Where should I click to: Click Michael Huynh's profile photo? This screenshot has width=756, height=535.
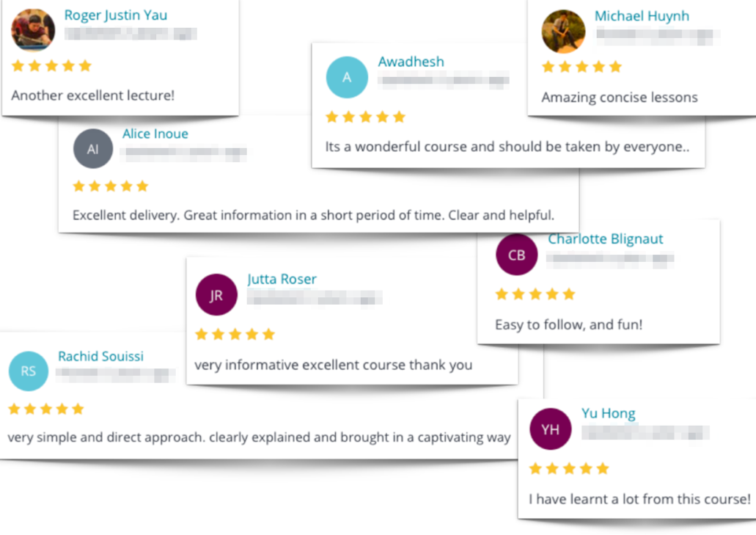(563, 32)
